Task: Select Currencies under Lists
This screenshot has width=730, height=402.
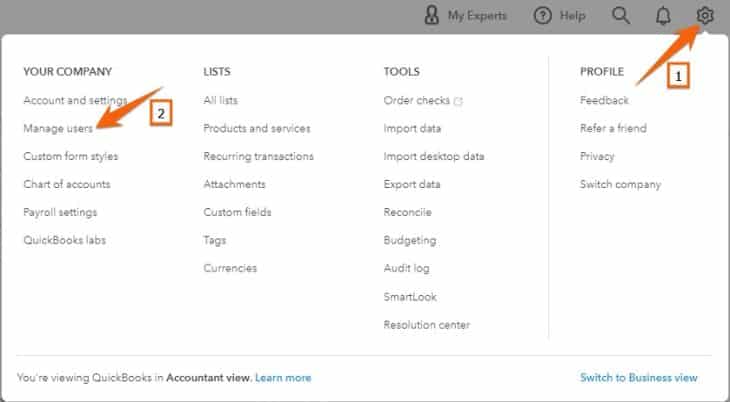Action: (230, 268)
